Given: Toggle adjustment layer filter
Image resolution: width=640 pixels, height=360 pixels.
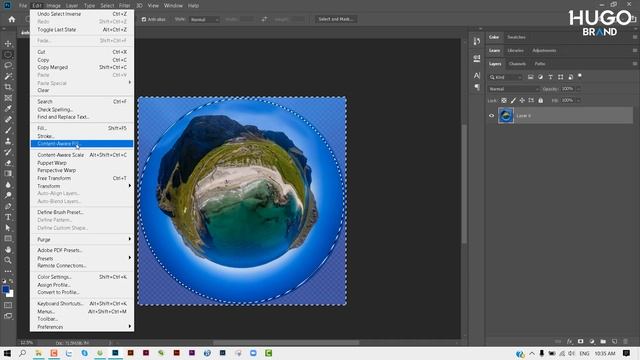Looking at the screenshot, I should (540, 77).
